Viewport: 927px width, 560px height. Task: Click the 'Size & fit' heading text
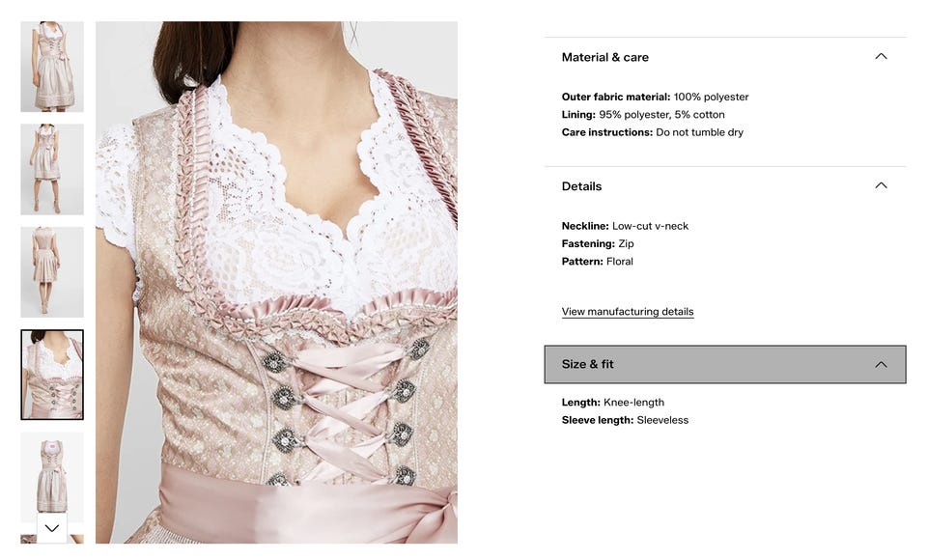(588, 364)
